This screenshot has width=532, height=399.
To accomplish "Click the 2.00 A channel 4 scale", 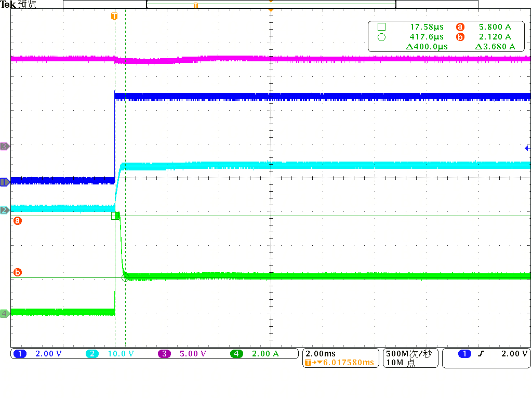I will [265, 353].
